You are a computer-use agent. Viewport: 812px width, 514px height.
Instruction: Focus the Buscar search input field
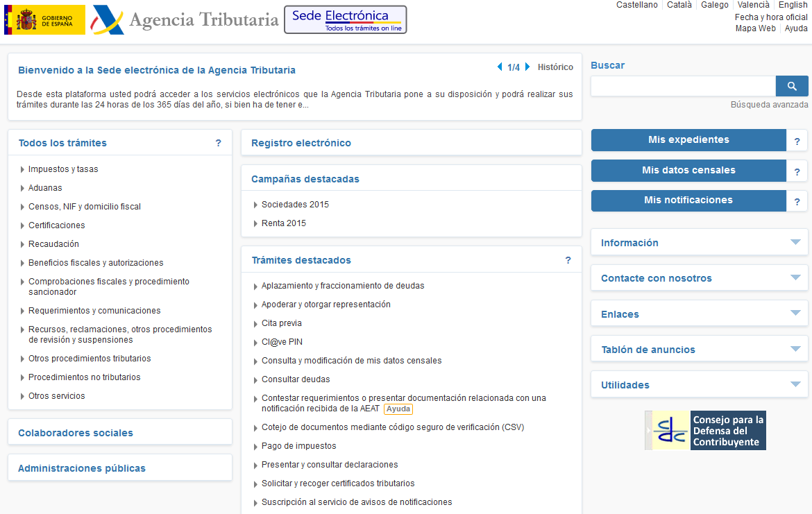683,86
